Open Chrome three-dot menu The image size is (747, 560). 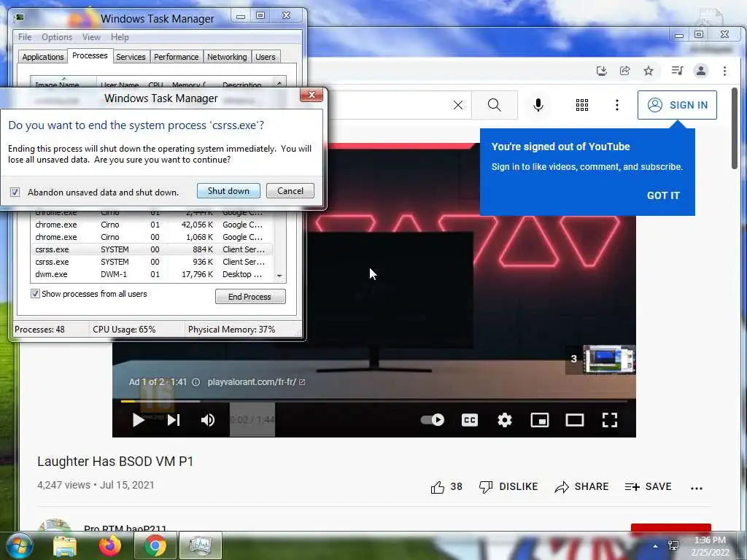(724, 71)
